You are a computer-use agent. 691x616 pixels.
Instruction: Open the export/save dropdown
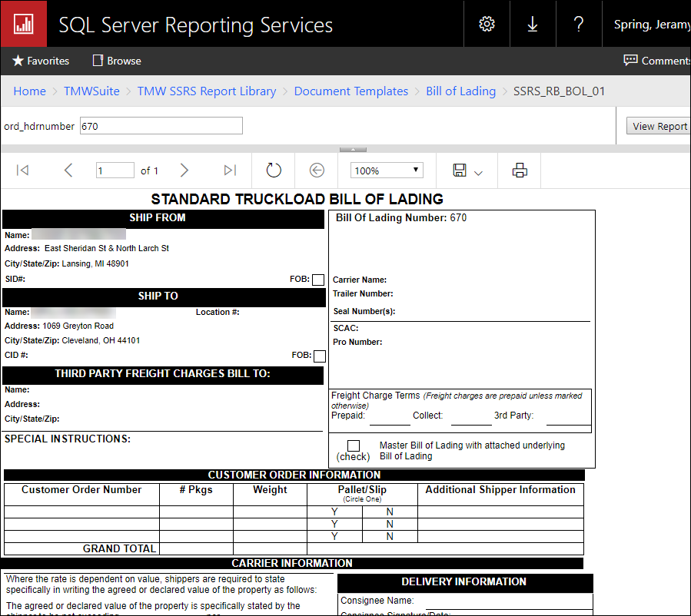coord(466,170)
